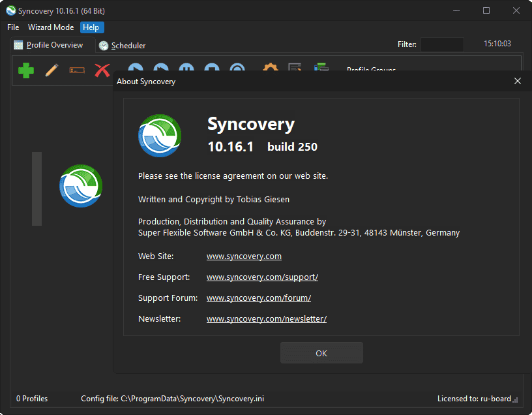
Task: Open program settings via orange gear icon
Action: click(x=271, y=67)
